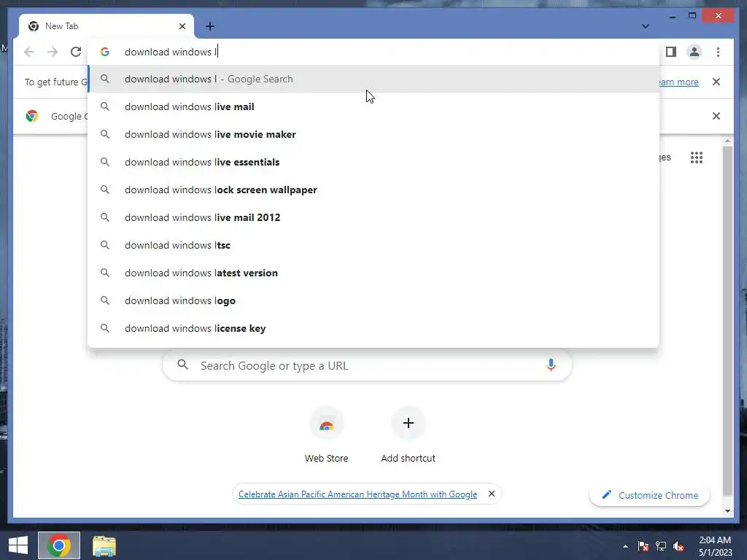Click the scrollbar down arrow
This screenshot has height=560, width=747.
tap(727, 511)
